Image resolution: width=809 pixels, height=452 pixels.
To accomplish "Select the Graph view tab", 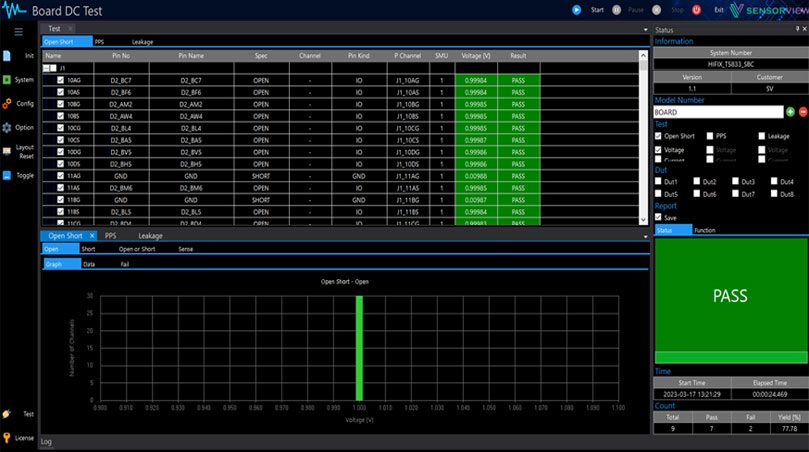I will click(62, 264).
